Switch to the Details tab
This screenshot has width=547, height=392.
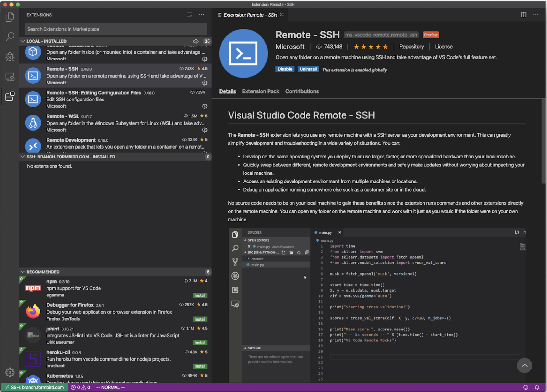[227, 91]
